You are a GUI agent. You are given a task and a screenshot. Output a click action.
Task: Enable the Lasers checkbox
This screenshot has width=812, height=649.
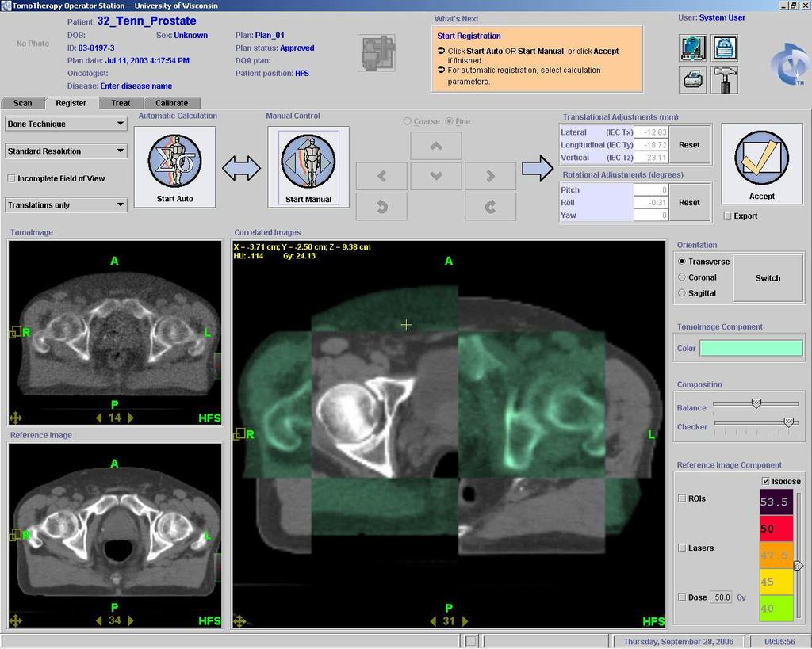(682, 548)
